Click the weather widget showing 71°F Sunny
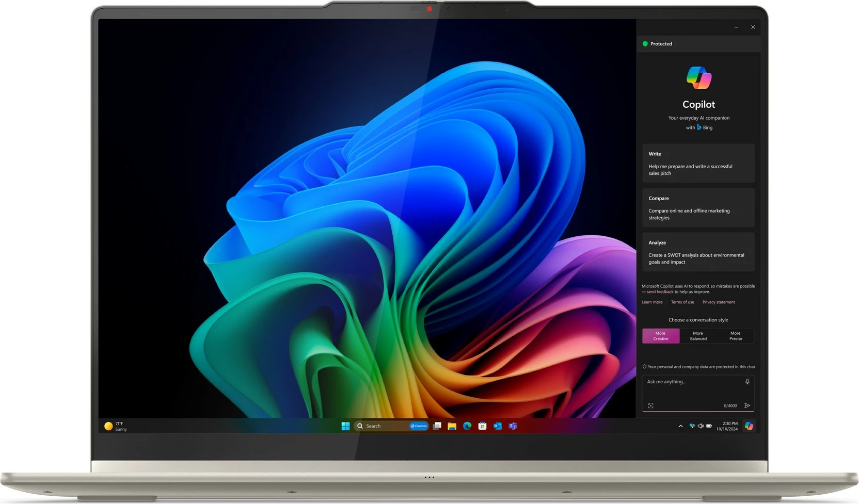Screen dimensions: 859x504 [115, 426]
